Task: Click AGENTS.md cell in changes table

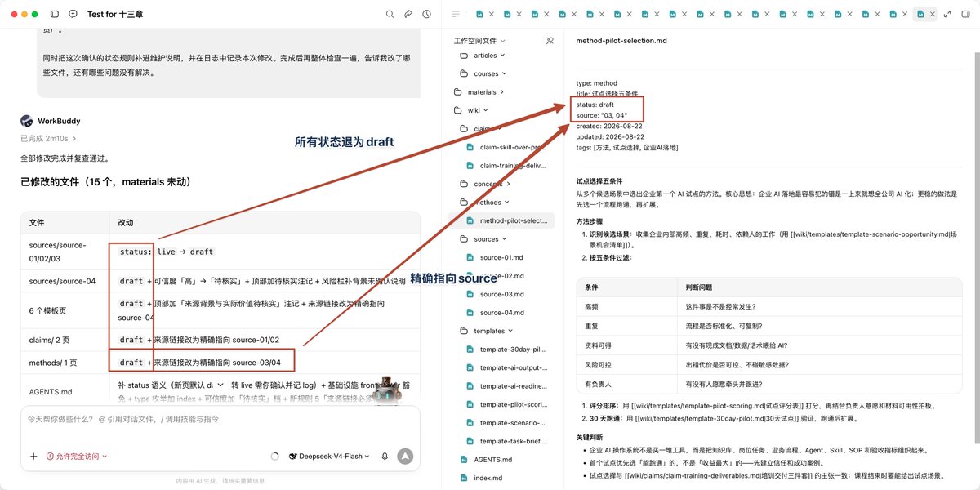Action: tap(65, 391)
